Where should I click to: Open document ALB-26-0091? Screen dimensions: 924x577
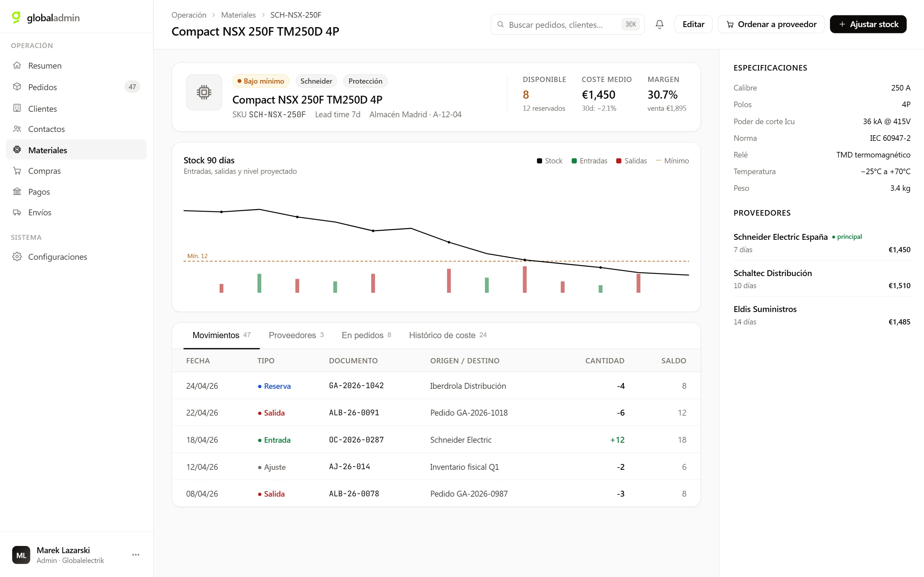point(354,413)
